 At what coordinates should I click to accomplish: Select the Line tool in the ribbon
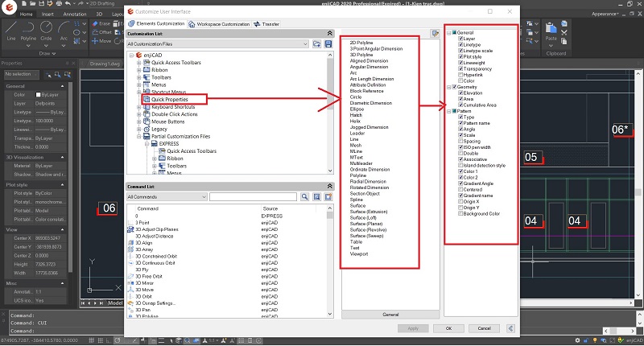[x=11, y=31]
